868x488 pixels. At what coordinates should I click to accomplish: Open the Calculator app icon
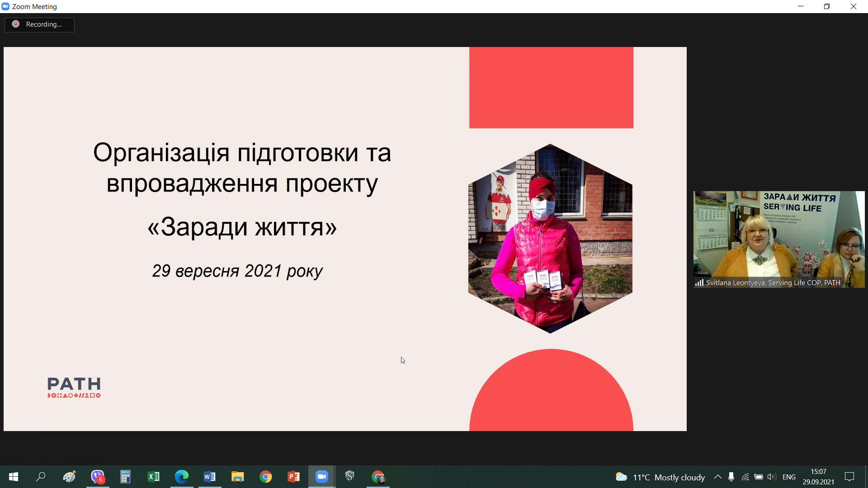pyautogui.click(x=125, y=477)
